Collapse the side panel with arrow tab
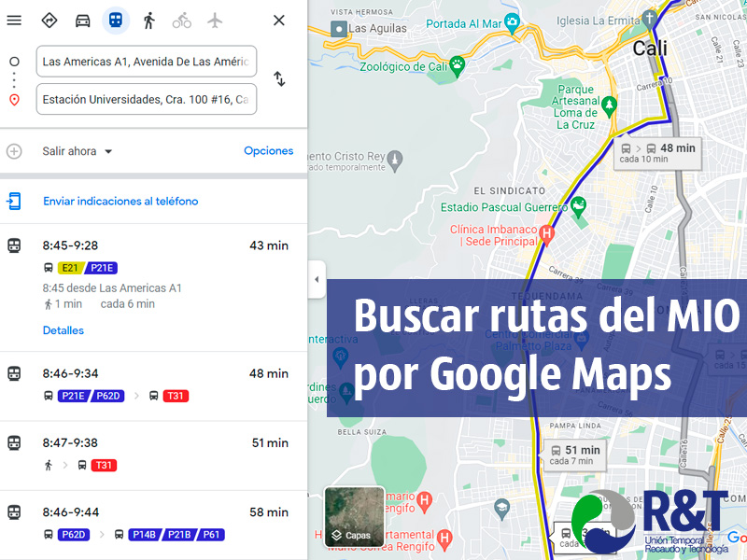Screen dimensions: 747x560 (317, 279)
